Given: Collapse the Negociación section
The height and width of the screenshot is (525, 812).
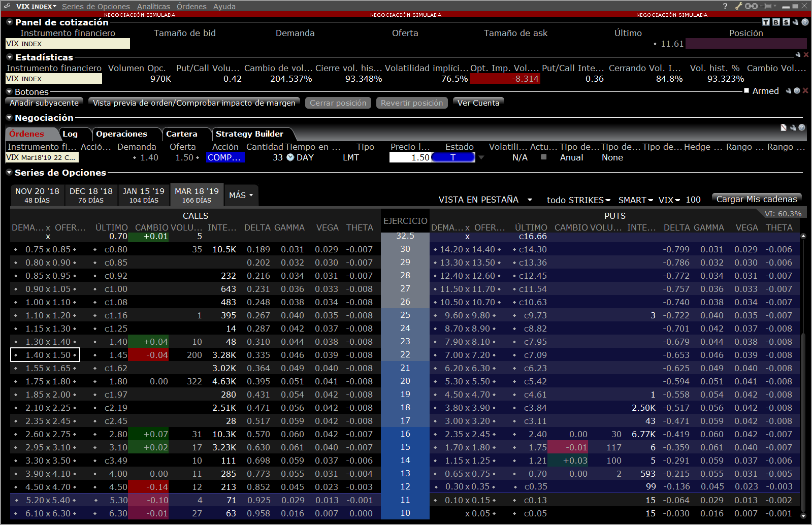Looking at the screenshot, I should tap(9, 118).
